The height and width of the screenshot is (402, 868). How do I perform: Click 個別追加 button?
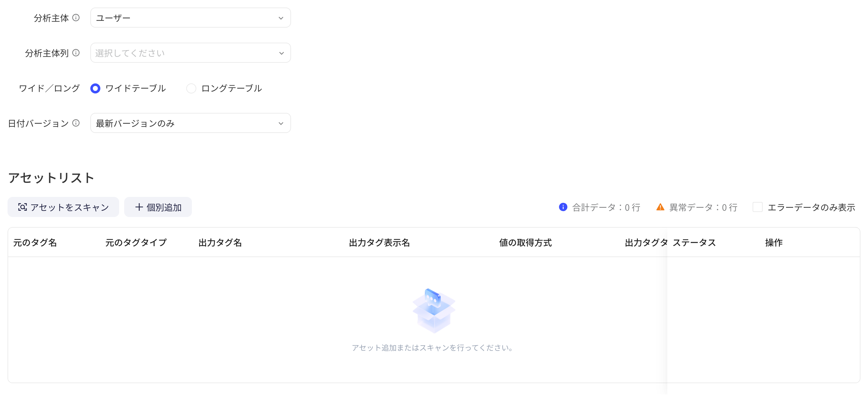(158, 207)
